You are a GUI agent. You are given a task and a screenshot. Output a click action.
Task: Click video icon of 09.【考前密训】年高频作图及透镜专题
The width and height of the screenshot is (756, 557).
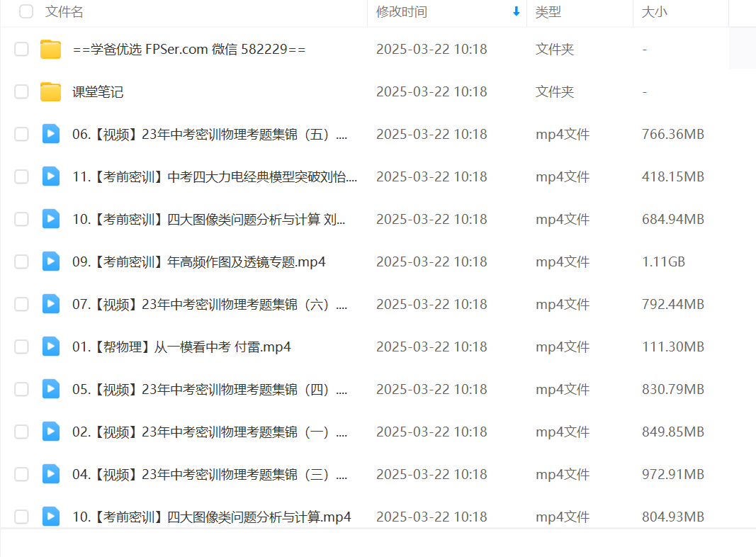[x=50, y=261]
